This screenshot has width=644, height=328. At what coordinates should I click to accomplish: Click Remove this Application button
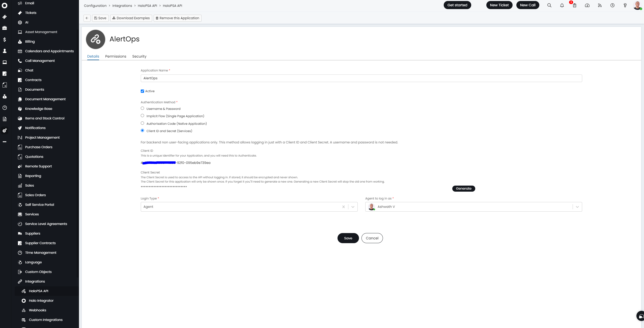177,18
